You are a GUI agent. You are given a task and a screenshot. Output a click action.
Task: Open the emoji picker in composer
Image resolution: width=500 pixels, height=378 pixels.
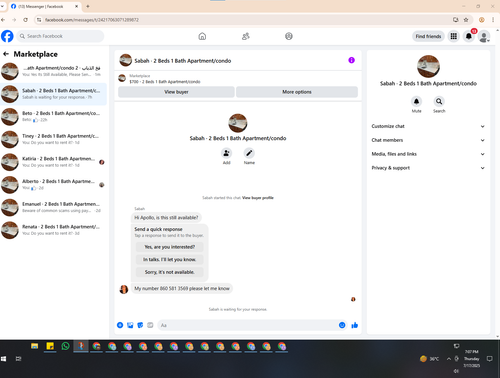coord(342,325)
